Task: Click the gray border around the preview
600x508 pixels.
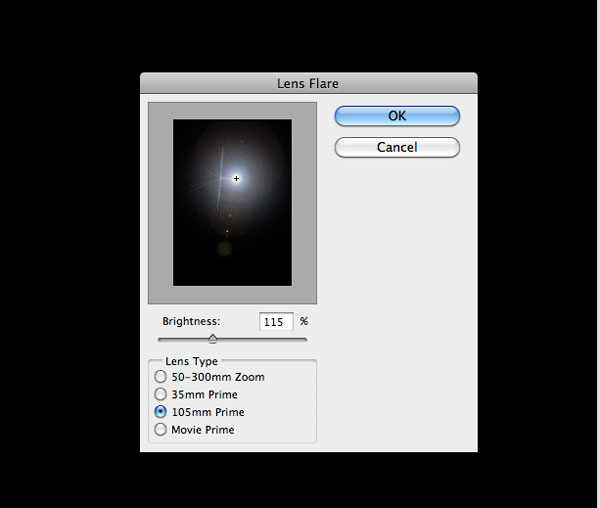Action: click(x=160, y=200)
